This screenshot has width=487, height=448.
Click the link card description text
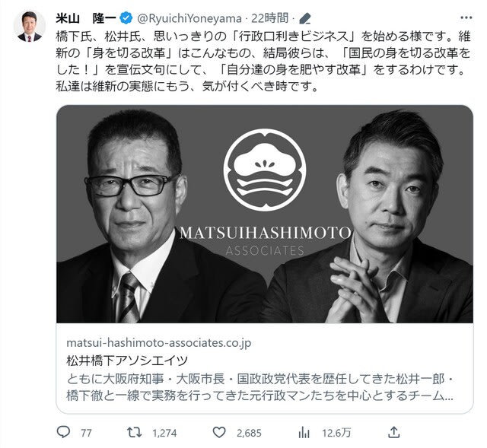pyautogui.click(x=260, y=387)
